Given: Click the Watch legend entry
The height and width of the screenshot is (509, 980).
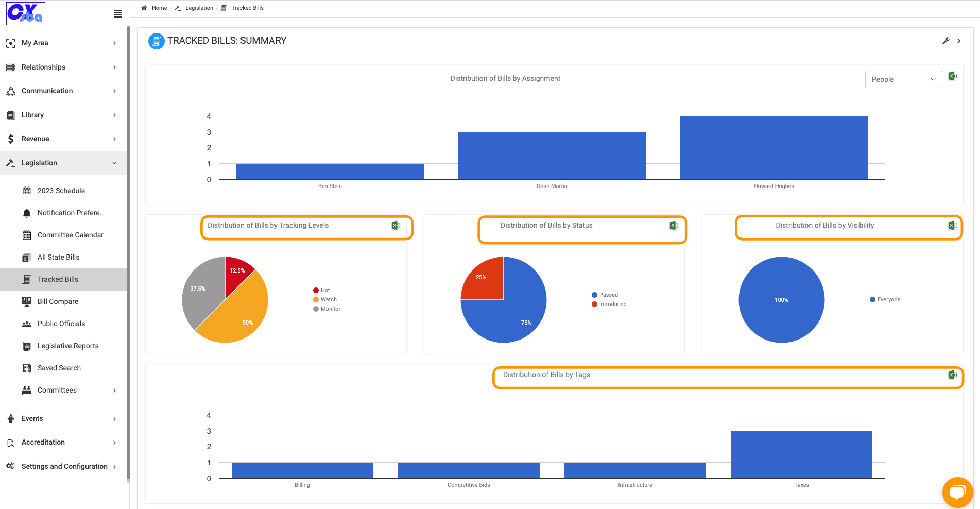Looking at the screenshot, I should tap(325, 299).
